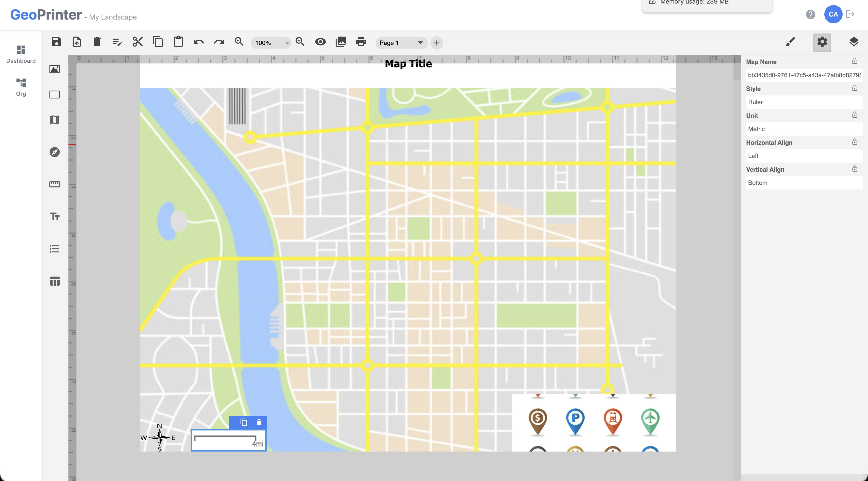
Task: Undo the last action
Action: click(x=198, y=42)
